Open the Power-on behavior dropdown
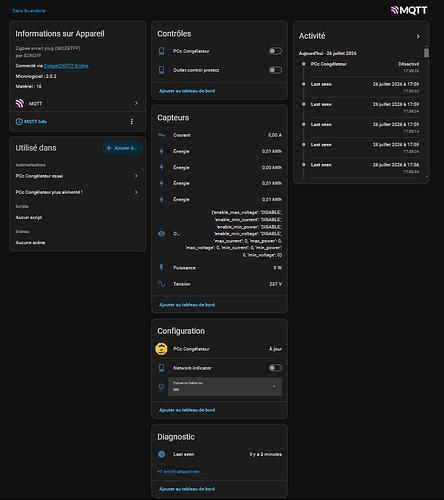 pos(225,387)
